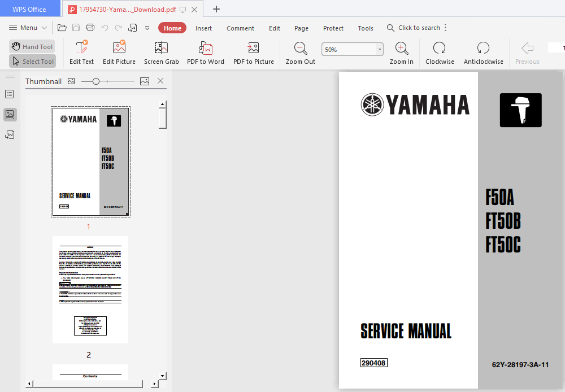Click the FT50B model text on the page
The height and width of the screenshot is (392, 565).
[x=503, y=221]
